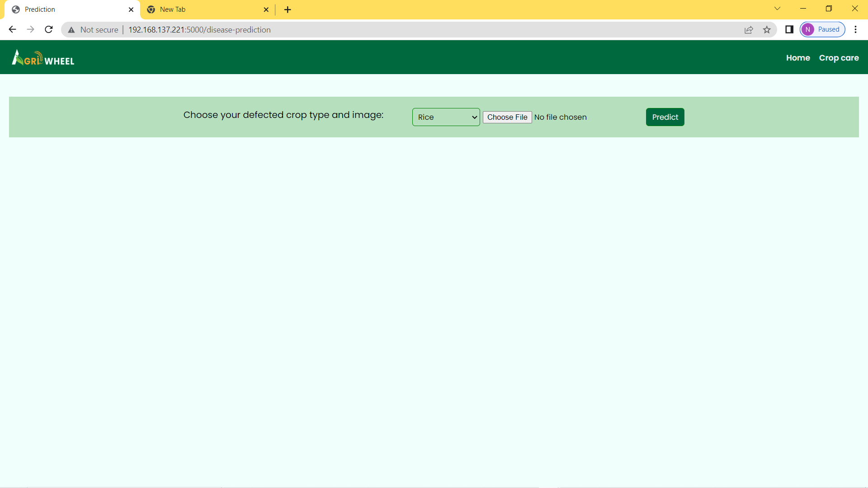
Task: Select the Prediction tab
Action: click(72, 9)
